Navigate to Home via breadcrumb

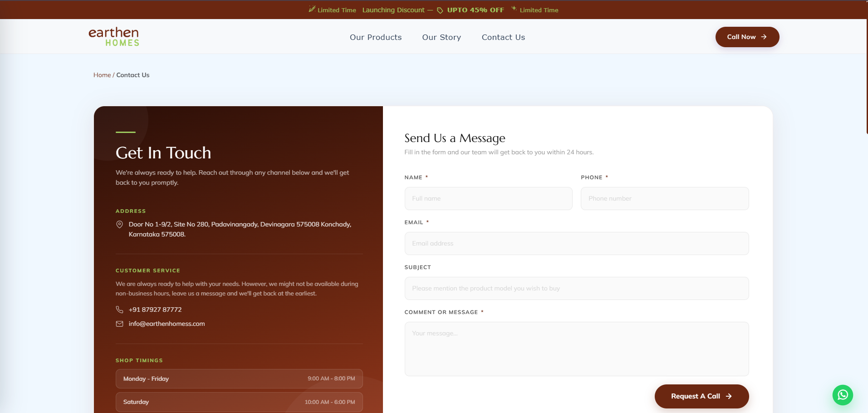(102, 75)
